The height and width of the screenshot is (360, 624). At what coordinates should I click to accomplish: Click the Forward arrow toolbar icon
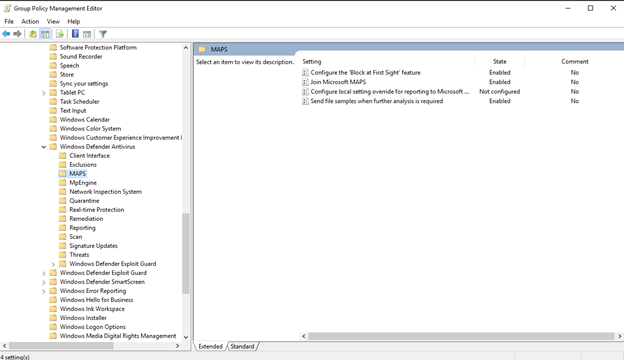(17, 34)
